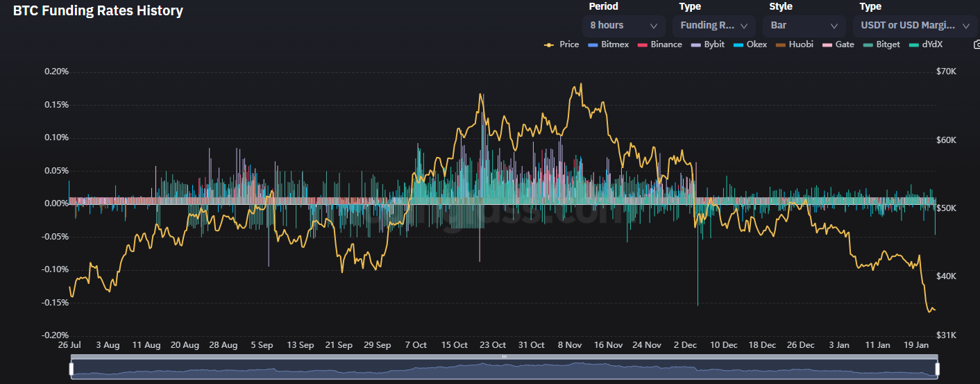Image resolution: width=980 pixels, height=384 pixels.
Task: Click the $40K label on the price axis
Action: [947, 276]
